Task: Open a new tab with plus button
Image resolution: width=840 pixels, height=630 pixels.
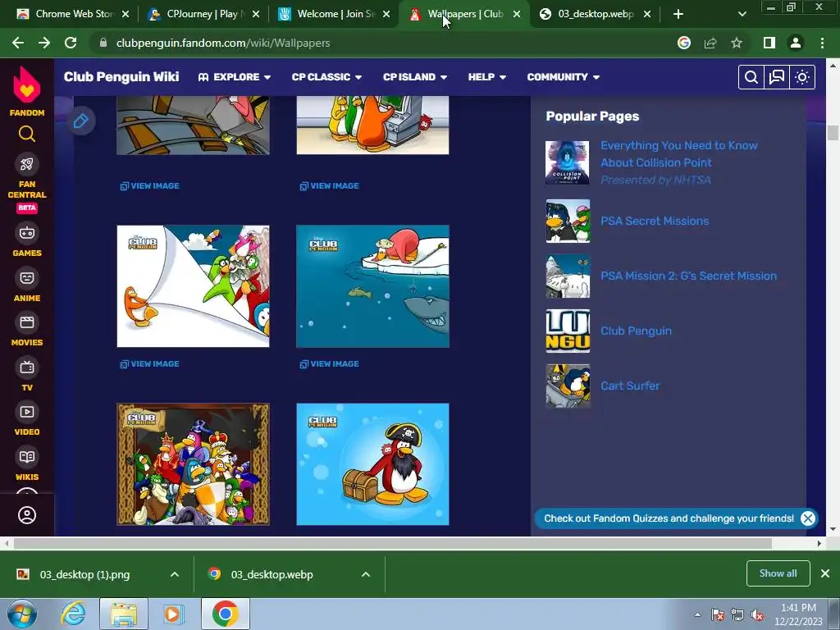Action: [678, 14]
